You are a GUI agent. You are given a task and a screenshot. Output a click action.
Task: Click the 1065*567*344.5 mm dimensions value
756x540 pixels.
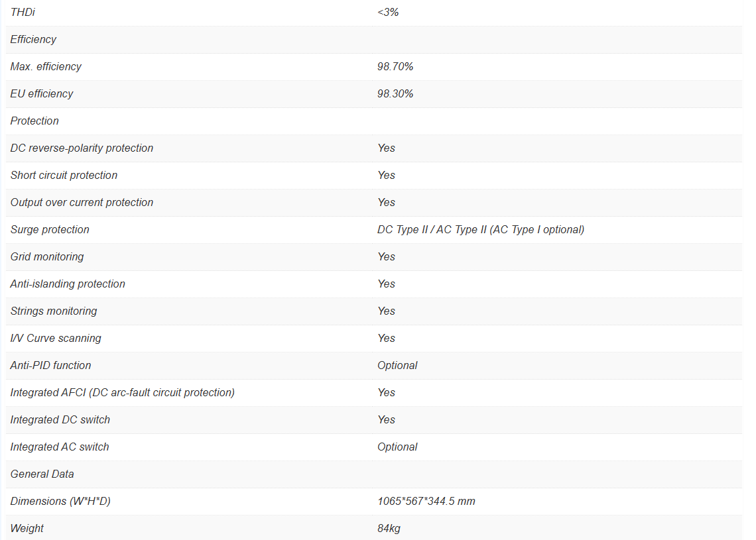426,501
